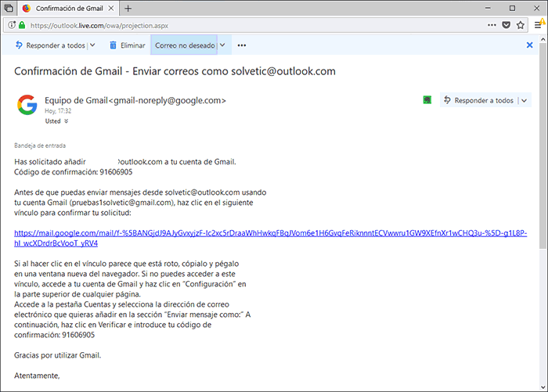Click the green padlock security icon
548x392 pixels.
[x=22, y=25]
